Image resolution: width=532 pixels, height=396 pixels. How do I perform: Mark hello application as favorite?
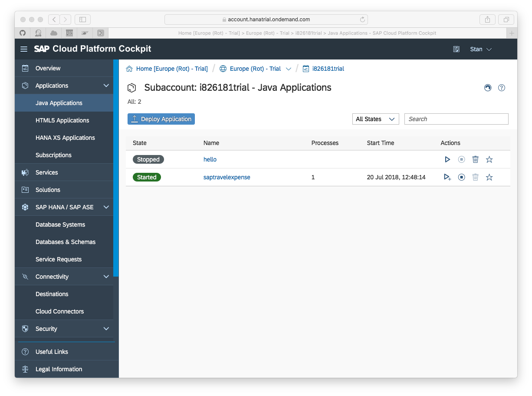click(489, 159)
